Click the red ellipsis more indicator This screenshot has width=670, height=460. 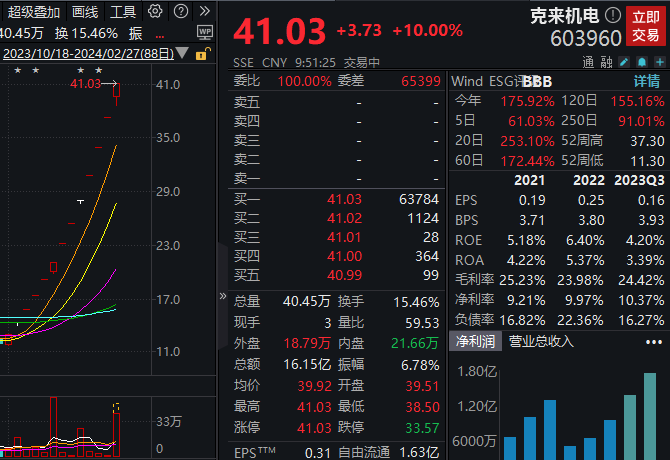pyautogui.click(x=160, y=37)
